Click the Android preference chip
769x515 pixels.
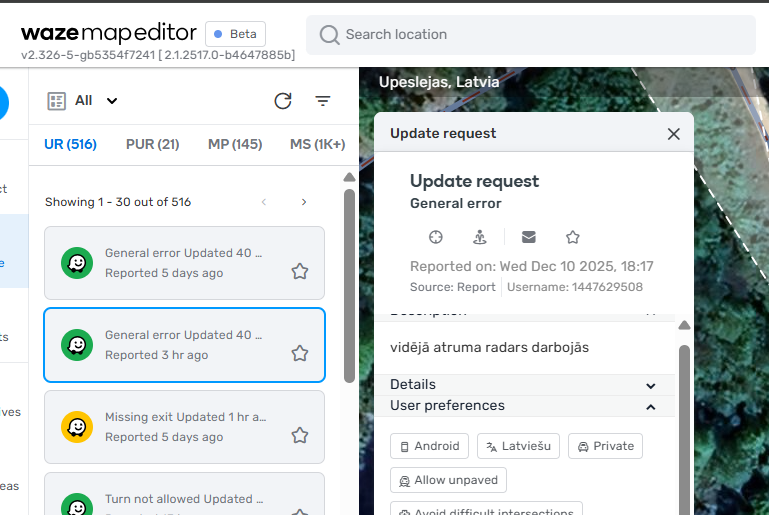pyautogui.click(x=430, y=446)
